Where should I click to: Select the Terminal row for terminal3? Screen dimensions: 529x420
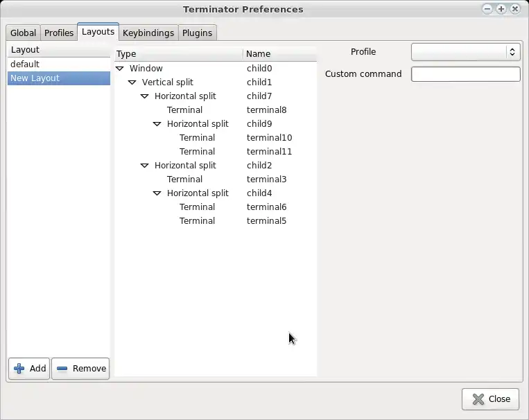coord(216,179)
